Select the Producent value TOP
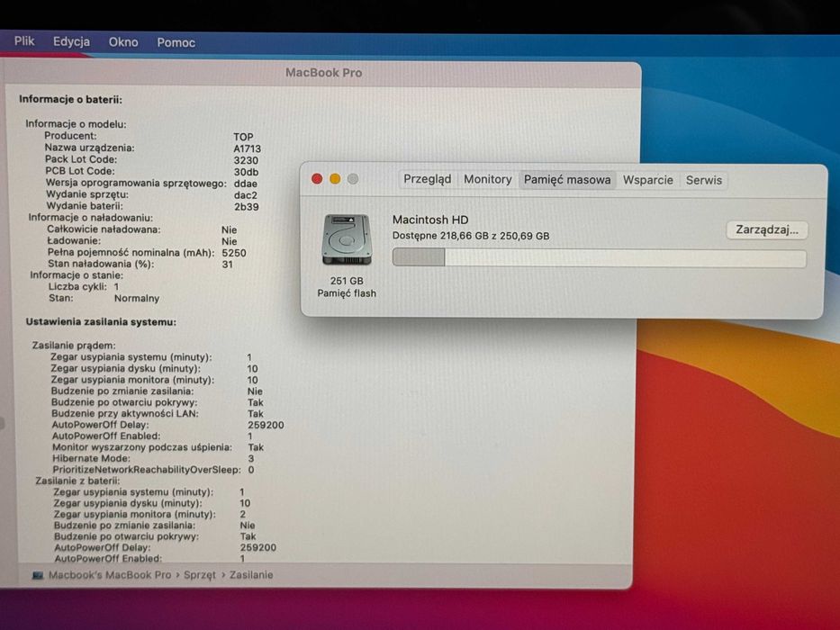Screen dimensions: 840x630 point(243,137)
